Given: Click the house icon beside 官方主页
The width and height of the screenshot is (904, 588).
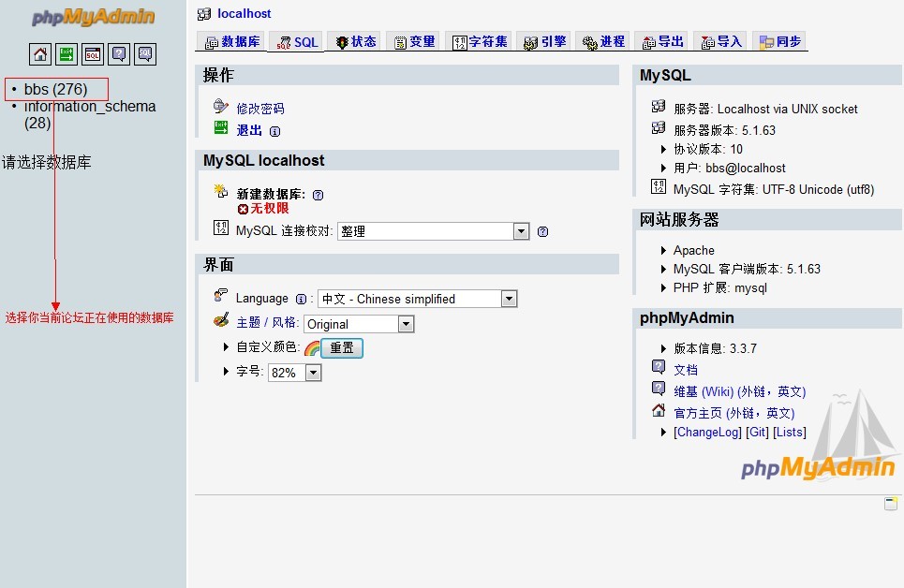Looking at the screenshot, I should click(x=659, y=410).
